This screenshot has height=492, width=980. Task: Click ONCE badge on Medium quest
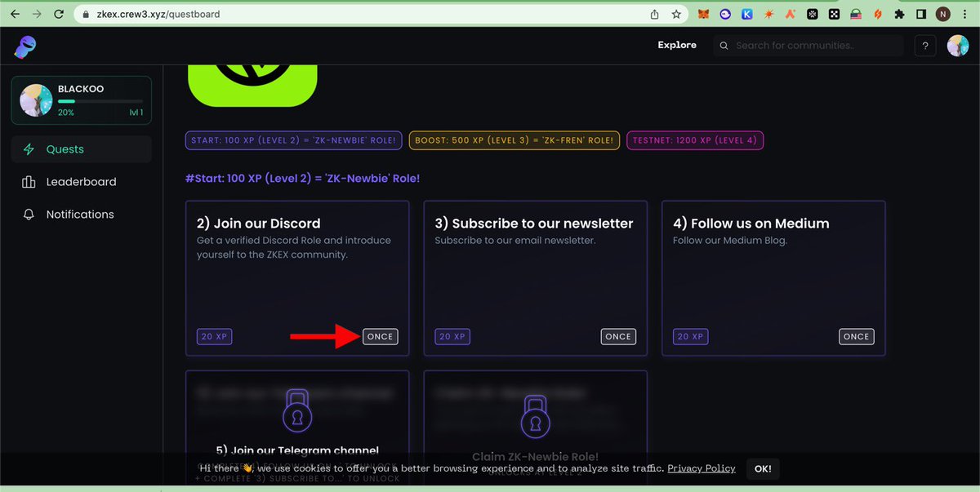click(856, 336)
